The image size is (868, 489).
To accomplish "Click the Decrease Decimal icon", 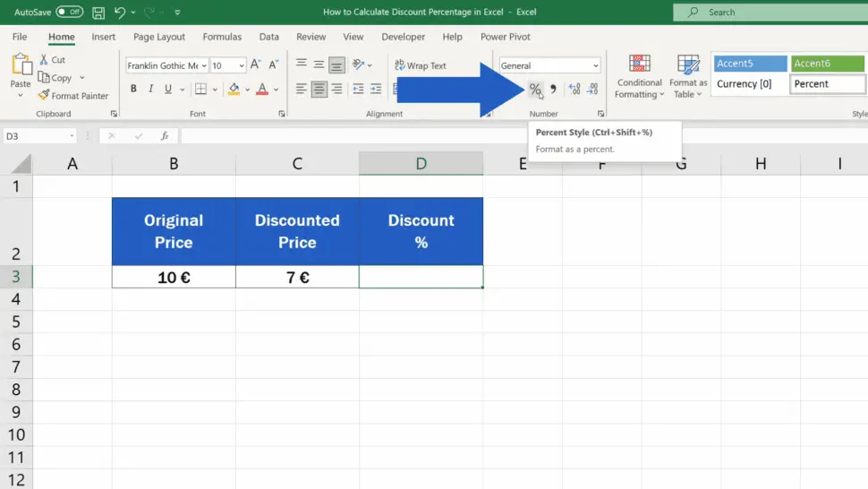I will click(592, 89).
